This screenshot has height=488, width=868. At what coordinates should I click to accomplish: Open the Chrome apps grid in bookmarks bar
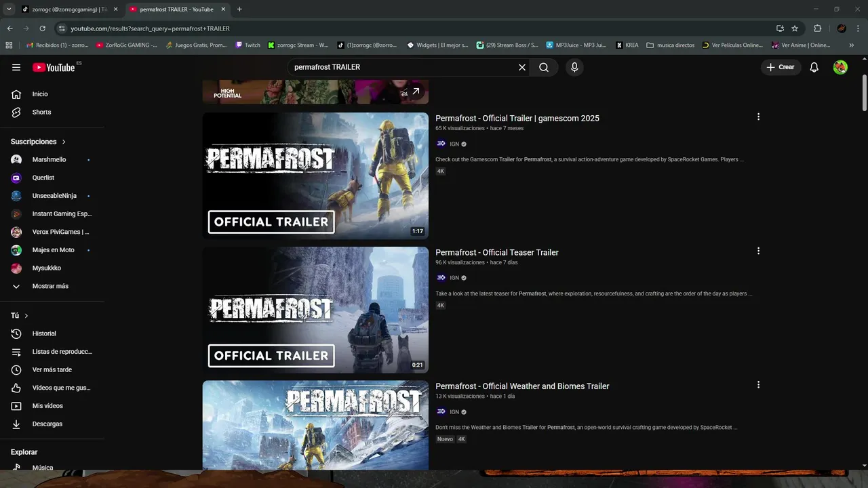click(x=9, y=45)
